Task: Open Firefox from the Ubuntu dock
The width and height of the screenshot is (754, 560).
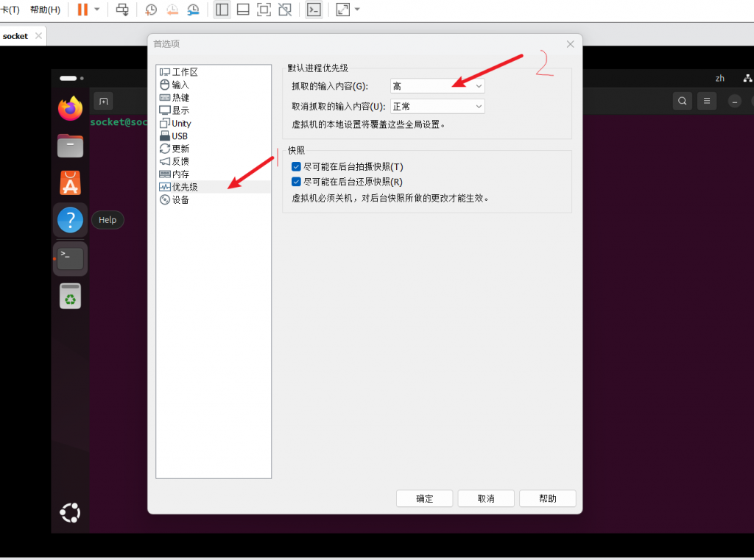Action: [x=70, y=109]
